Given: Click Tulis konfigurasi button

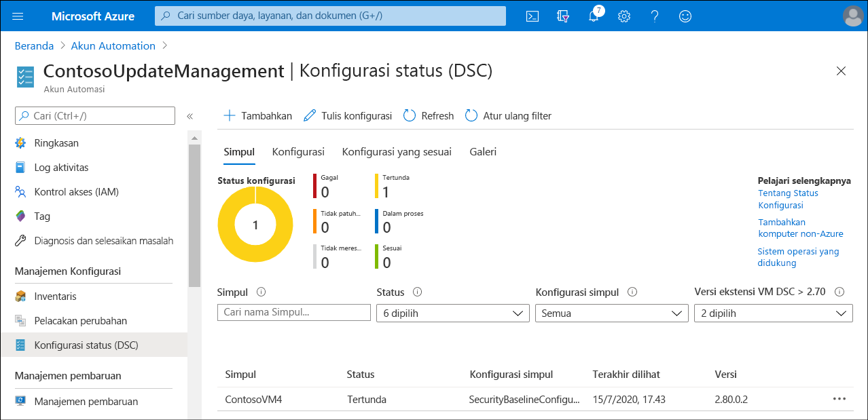Looking at the screenshot, I should (348, 116).
